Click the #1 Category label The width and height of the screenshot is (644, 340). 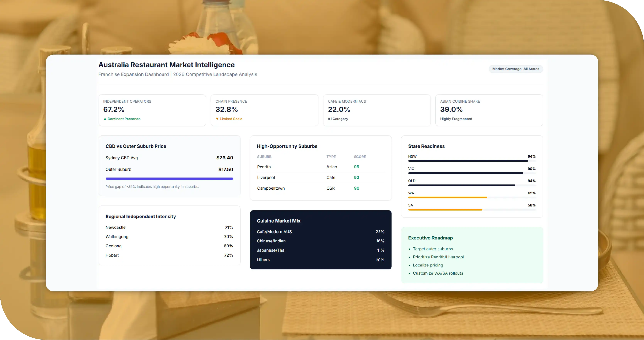(x=338, y=119)
